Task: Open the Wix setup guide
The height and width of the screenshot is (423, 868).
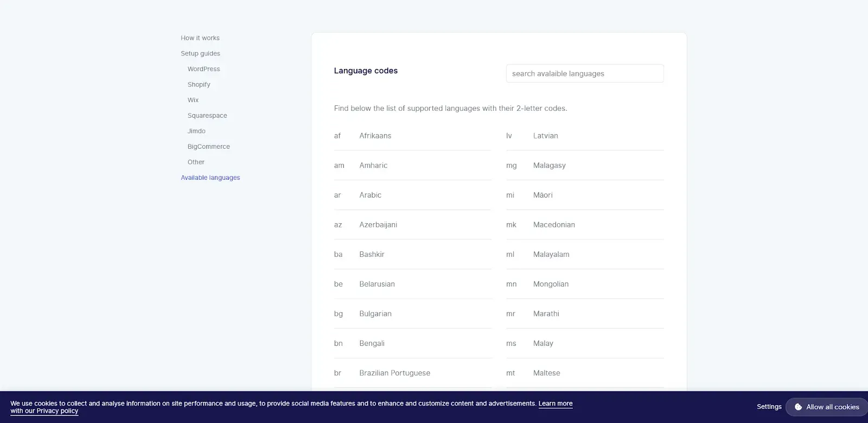Action: pos(193,100)
